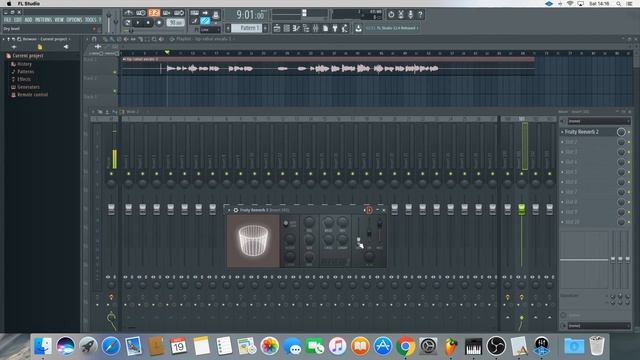
Task: Toggle the highlighted blue link icon
Action: [x=205, y=21]
